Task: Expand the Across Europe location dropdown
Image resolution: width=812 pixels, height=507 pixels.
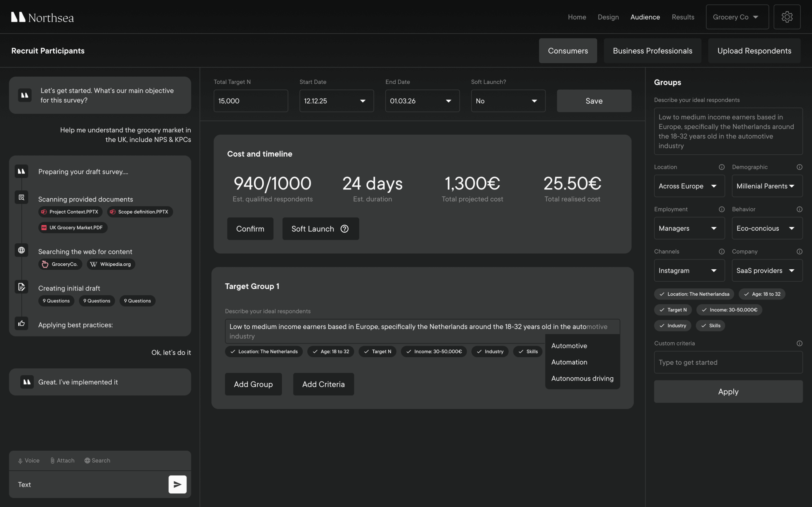Action: point(689,186)
